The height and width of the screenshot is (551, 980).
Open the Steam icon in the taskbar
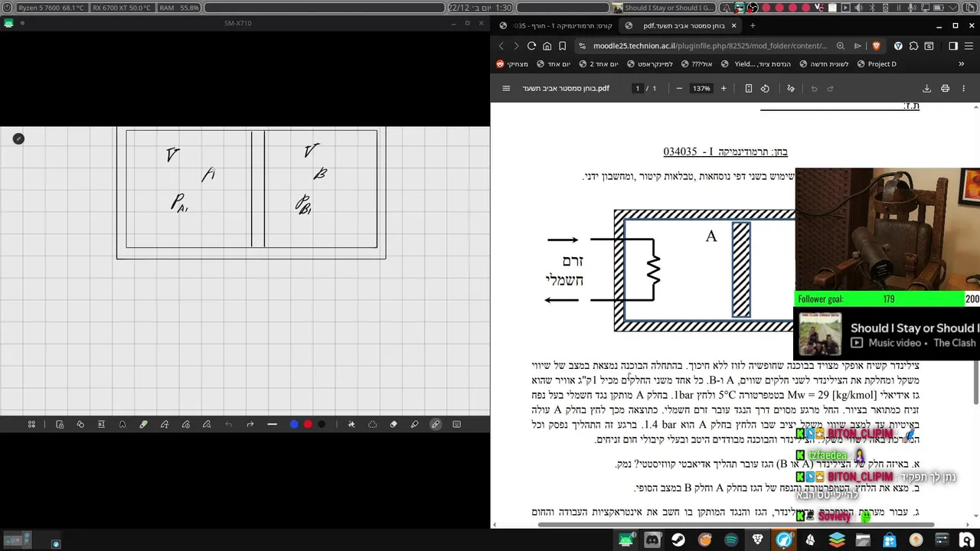click(x=678, y=540)
